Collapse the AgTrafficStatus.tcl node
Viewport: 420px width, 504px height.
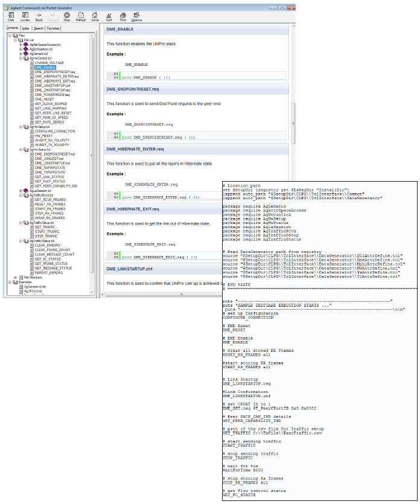pyautogui.click(x=21, y=241)
